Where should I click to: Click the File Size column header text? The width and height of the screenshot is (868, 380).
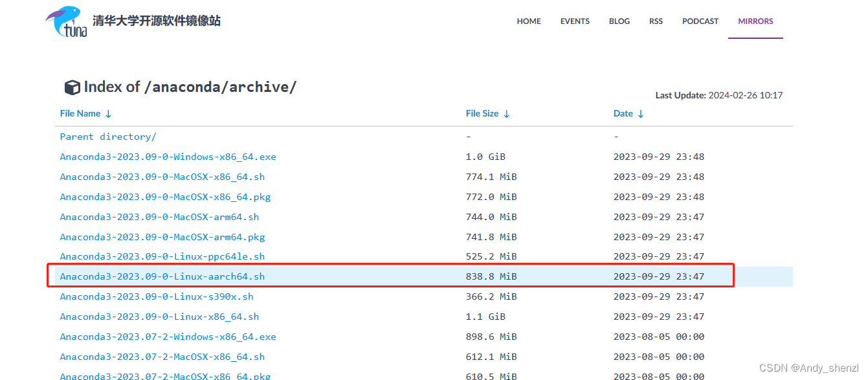[482, 113]
